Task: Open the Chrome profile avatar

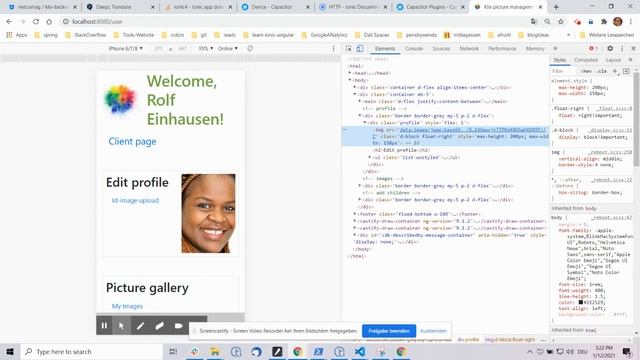Action: [x=618, y=22]
